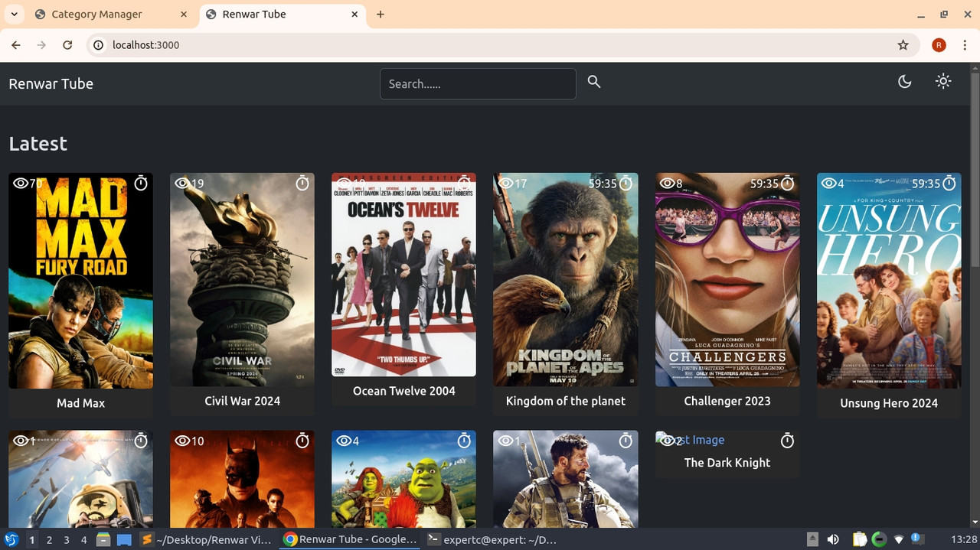Open the Chrome tab search dropdown
980x550 pixels.
(15, 15)
